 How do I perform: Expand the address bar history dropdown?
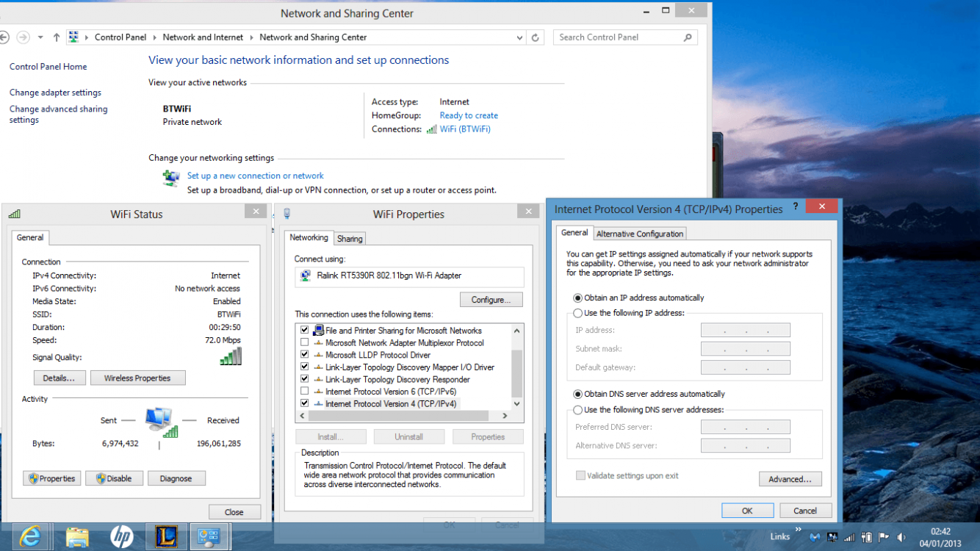point(520,37)
